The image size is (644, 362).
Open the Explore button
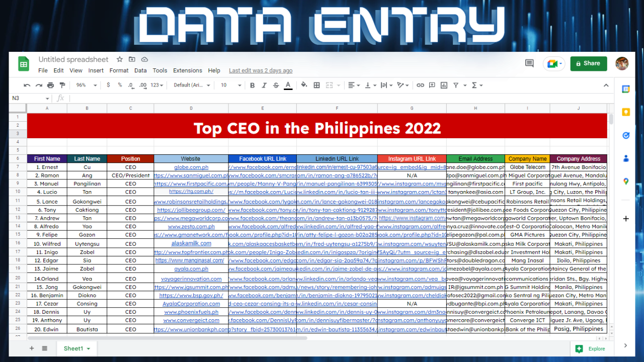pos(591,348)
